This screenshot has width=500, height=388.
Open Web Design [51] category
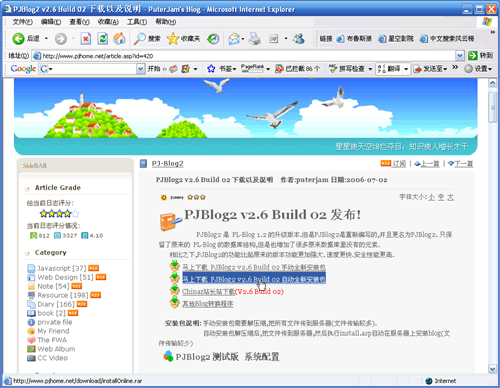click(65, 277)
